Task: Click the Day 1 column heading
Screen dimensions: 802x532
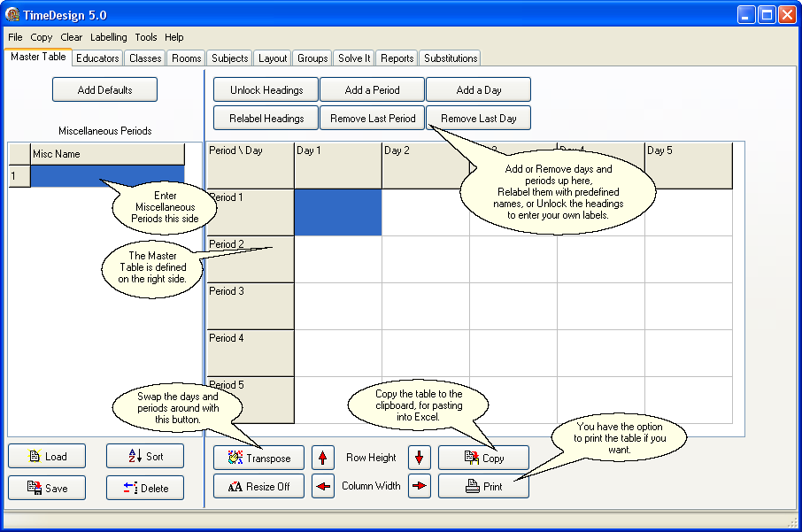Action: (x=338, y=166)
